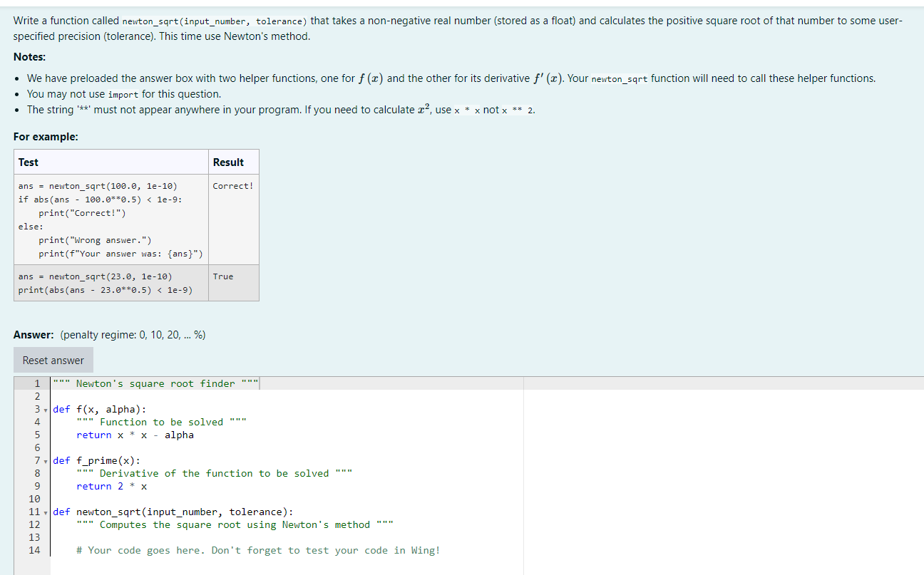Click the Reset answer button
Image resolution: width=924 pixels, height=575 pixels.
tap(53, 360)
